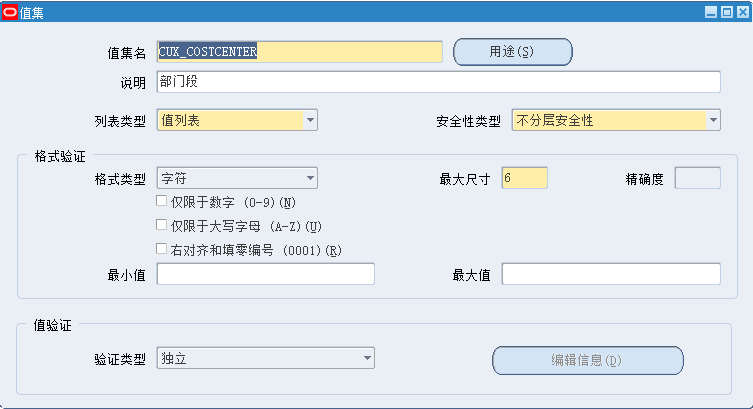Check 右对齐和填零编号 (0001) option
Screen dimensions: 753x409
point(162,249)
